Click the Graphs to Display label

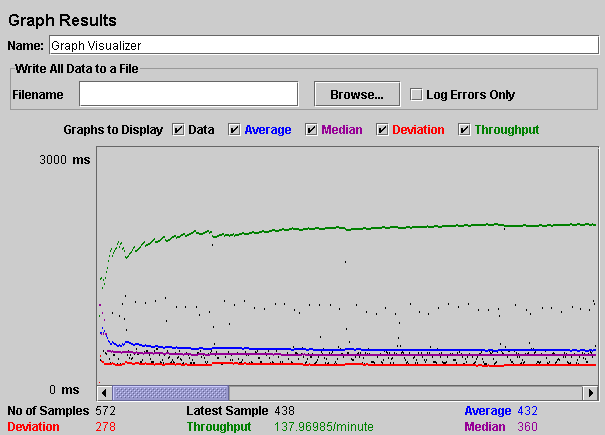click(113, 130)
